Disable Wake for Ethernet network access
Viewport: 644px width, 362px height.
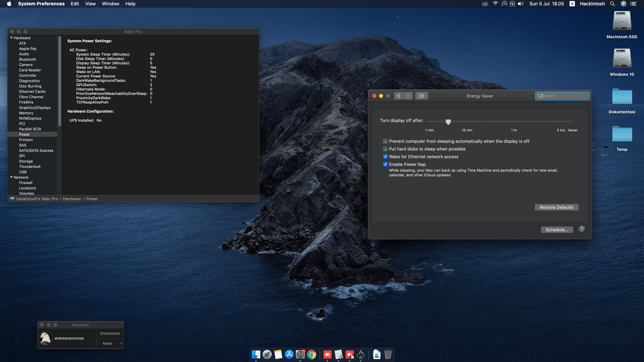tap(385, 157)
